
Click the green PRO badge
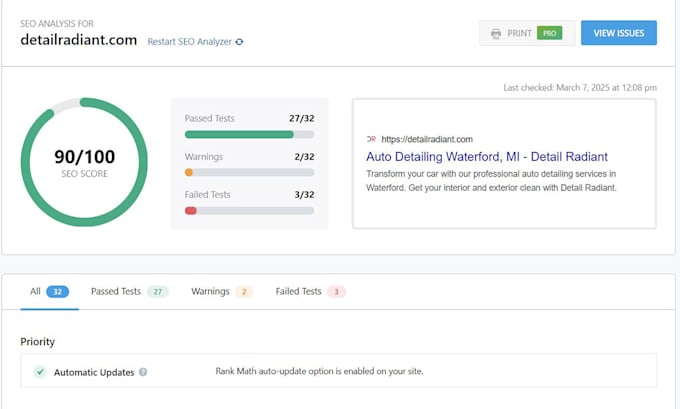point(549,33)
